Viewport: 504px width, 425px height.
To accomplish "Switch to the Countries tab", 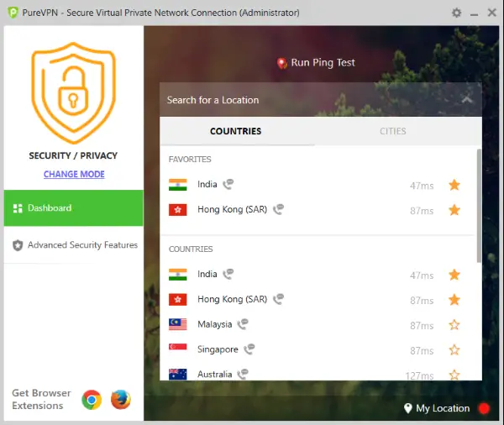I will (235, 131).
